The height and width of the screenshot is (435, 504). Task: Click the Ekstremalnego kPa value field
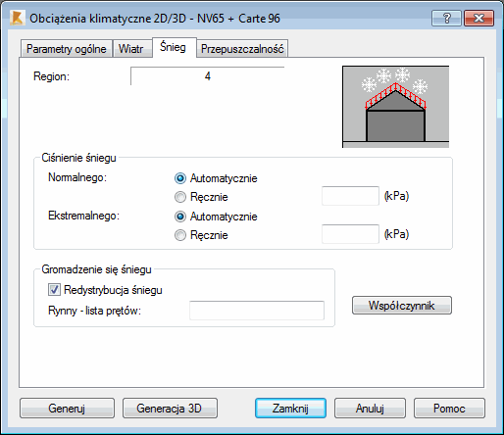click(350, 234)
